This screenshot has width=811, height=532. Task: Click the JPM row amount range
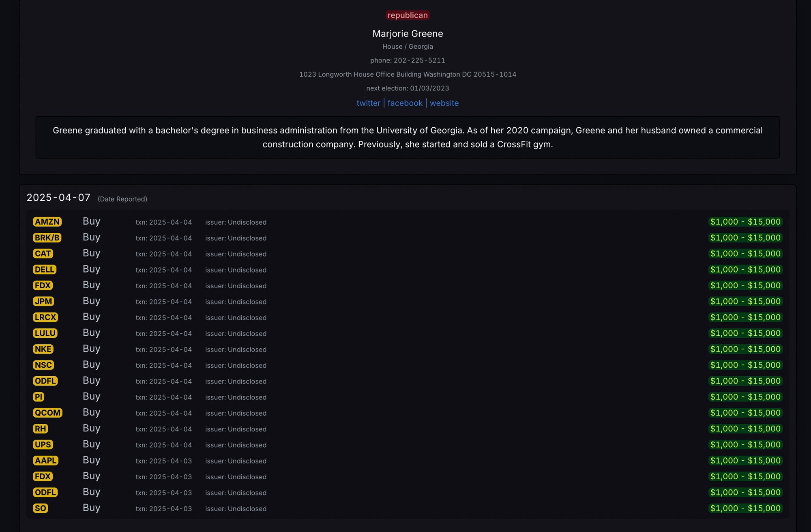[745, 301]
